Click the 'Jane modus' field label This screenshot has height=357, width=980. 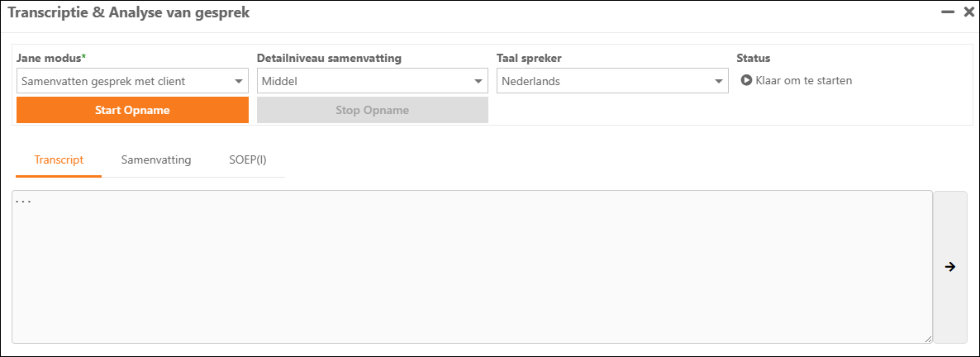tap(50, 58)
